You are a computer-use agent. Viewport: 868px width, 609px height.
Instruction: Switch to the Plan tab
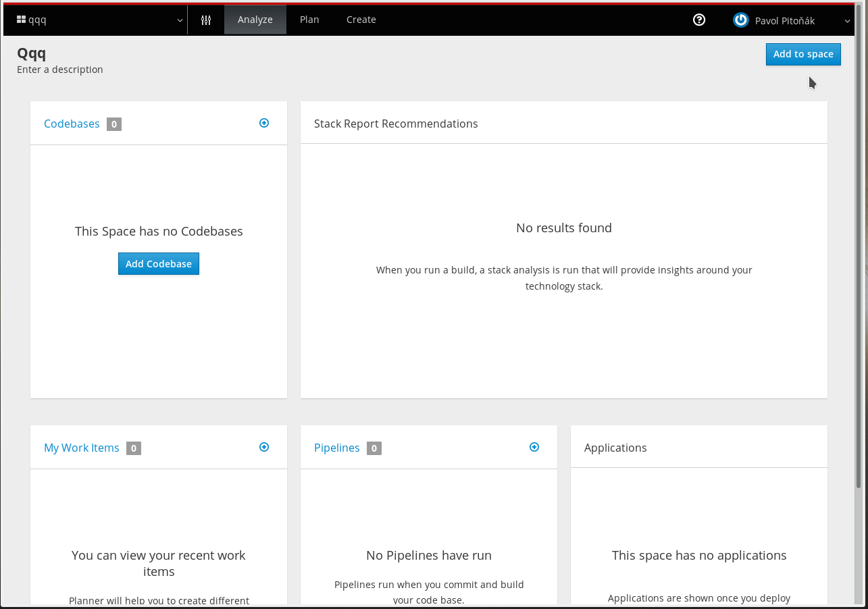tap(309, 20)
